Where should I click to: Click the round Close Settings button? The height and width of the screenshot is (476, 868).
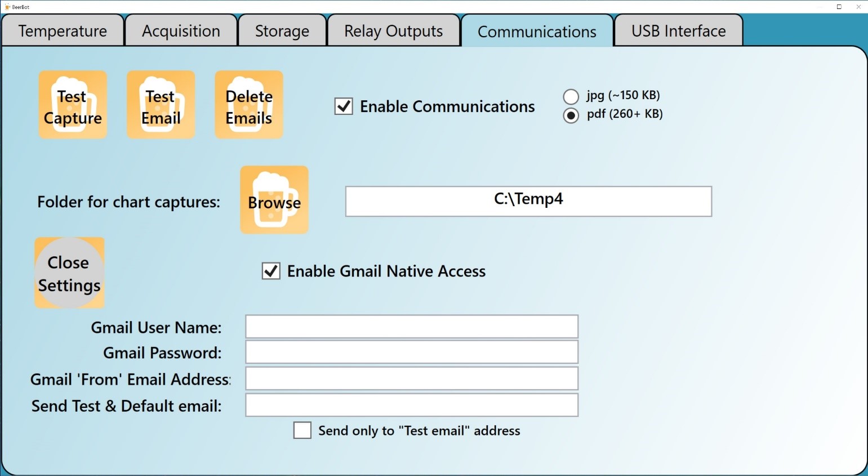[x=69, y=273]
